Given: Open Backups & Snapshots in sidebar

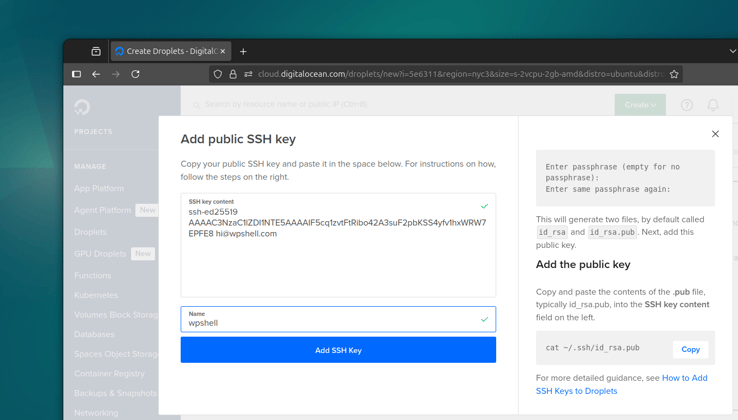Looking at the screenshot, I should (x=115, y=393).
